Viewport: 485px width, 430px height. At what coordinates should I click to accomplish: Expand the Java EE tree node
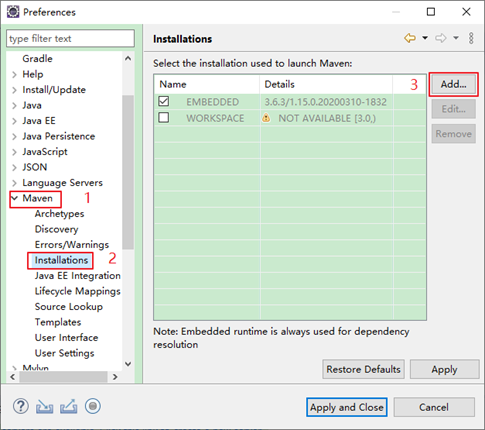14,121
